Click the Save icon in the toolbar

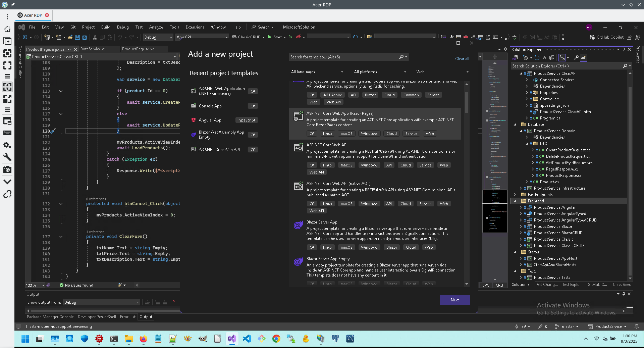tap(77, 37)
